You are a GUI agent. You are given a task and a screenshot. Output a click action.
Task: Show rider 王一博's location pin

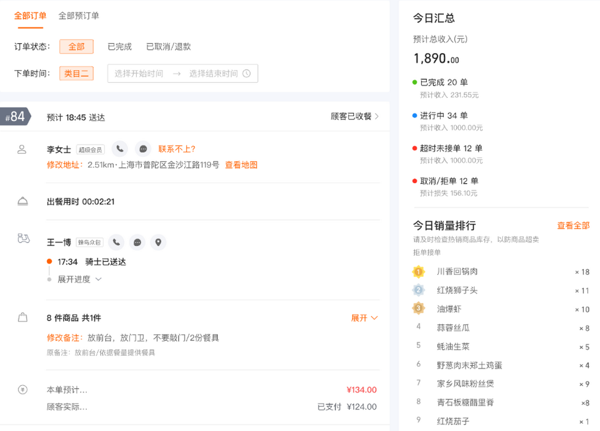(x=157, y=242)
